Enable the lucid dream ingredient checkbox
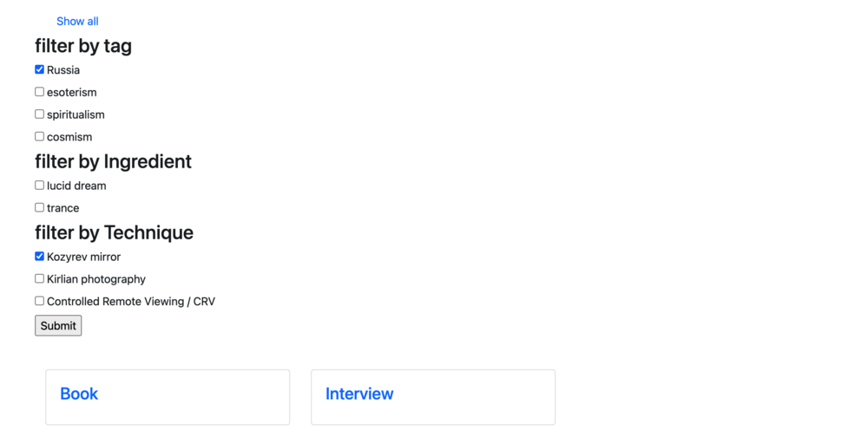This screenshot has height=444, width=868. [x=39, y=186]
